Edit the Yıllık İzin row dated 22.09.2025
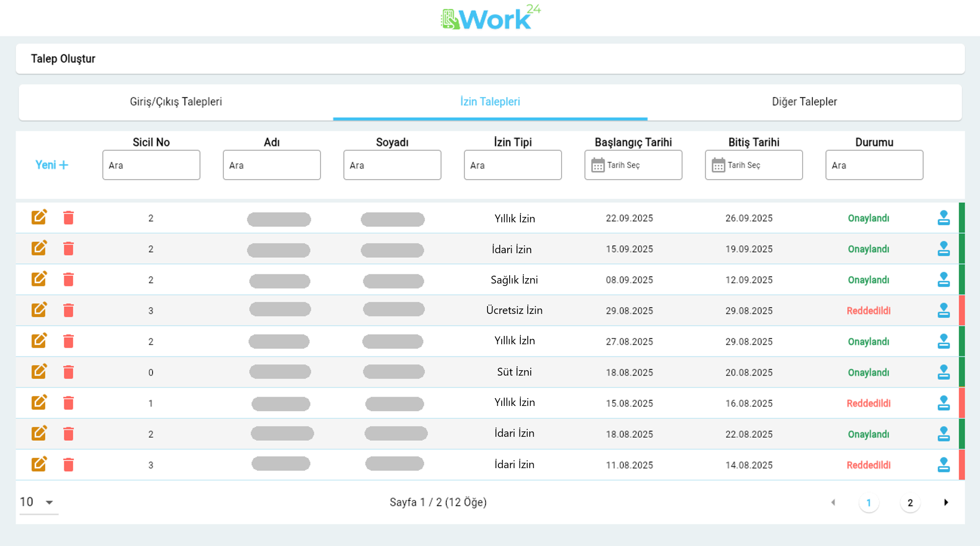980x546 pixels. pos(39,217)
